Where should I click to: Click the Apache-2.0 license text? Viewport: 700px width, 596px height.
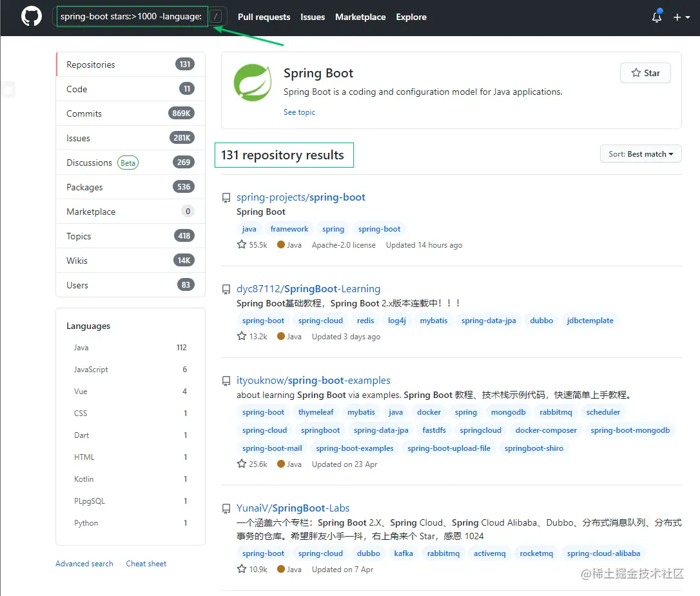344,245
